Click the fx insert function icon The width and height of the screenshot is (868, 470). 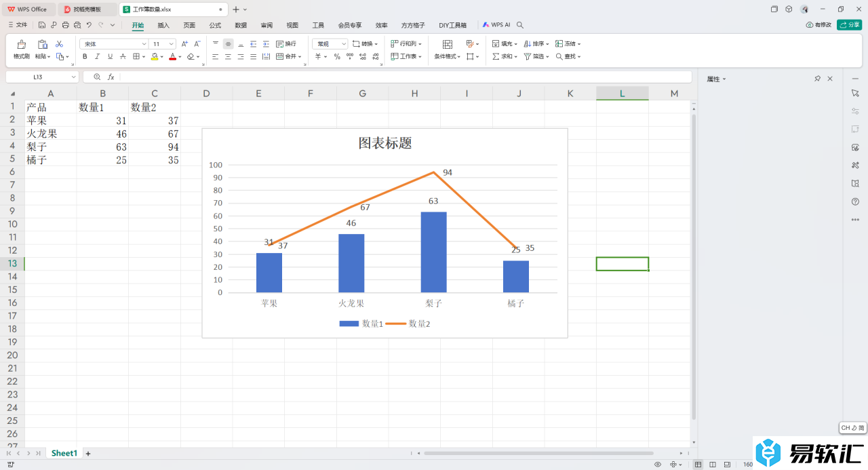111,77
